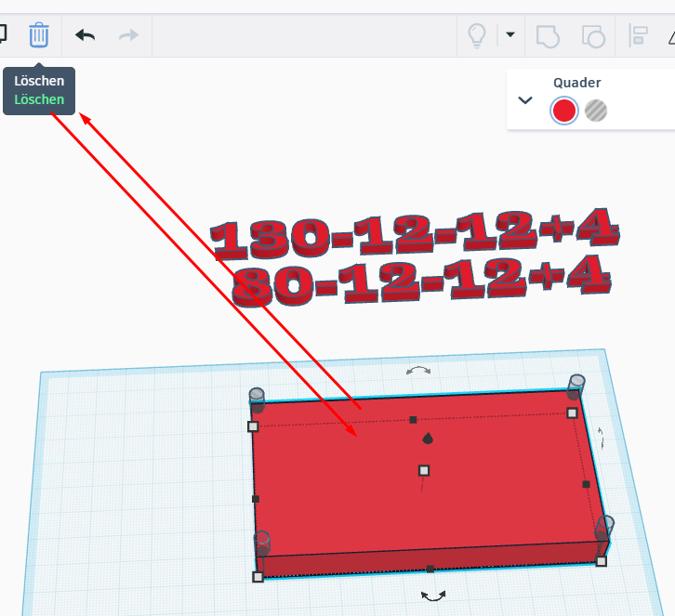Viewport: 675px width, 616px height.
Task: Open the lightbulb visibility dropdown arrow
Action: tap(510, 34)
